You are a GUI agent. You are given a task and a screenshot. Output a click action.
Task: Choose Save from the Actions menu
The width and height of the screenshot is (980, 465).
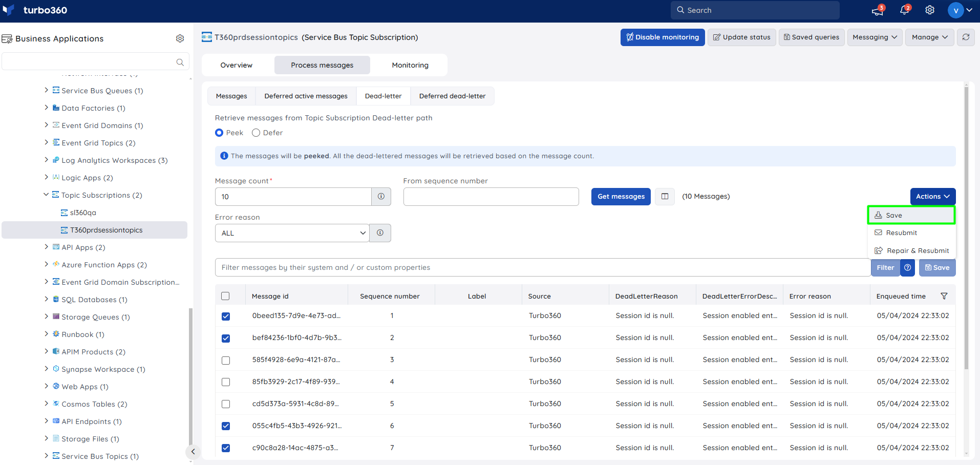coord(911,215)
